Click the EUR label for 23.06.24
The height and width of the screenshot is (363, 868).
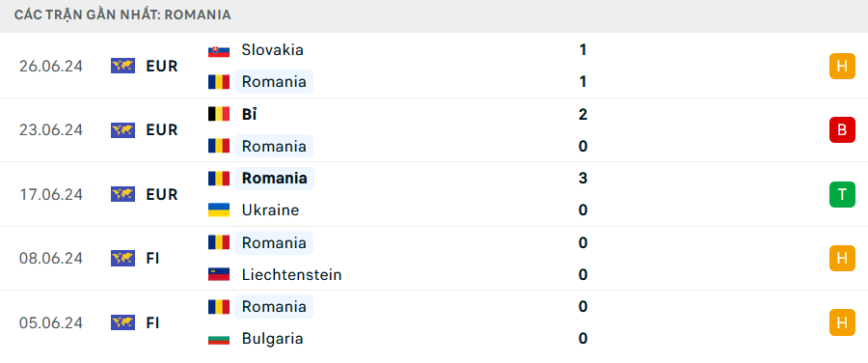coord(162,130)
